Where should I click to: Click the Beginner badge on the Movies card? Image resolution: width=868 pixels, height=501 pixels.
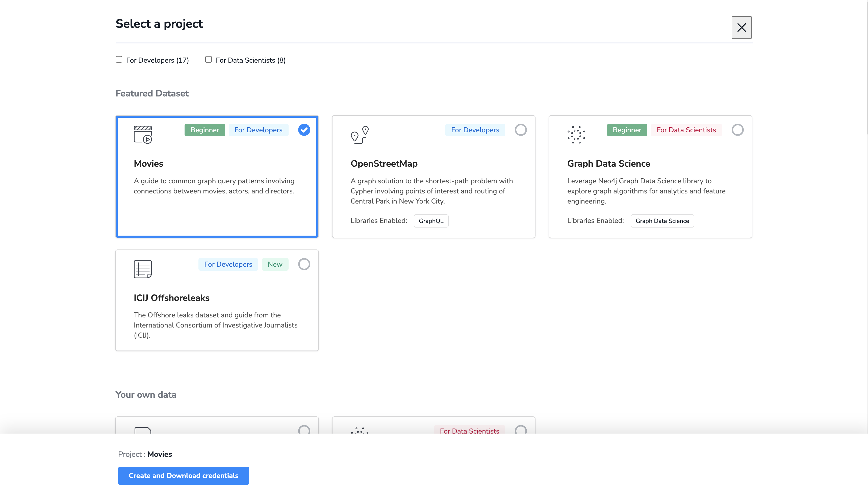pyautogui.click(x=204, y=130)
